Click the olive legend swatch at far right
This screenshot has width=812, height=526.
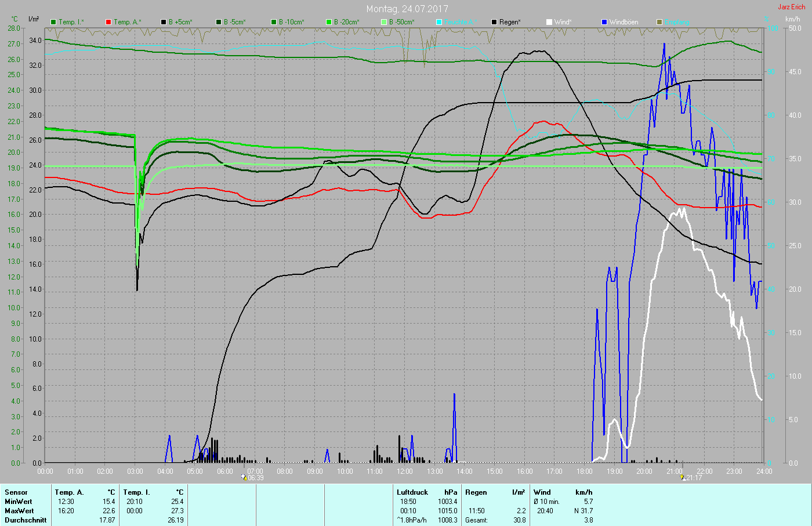click(659, 22)
